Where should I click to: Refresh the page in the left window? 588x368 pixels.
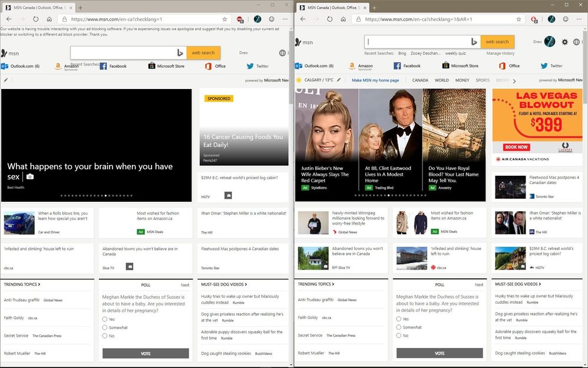(x=35, y=19)
